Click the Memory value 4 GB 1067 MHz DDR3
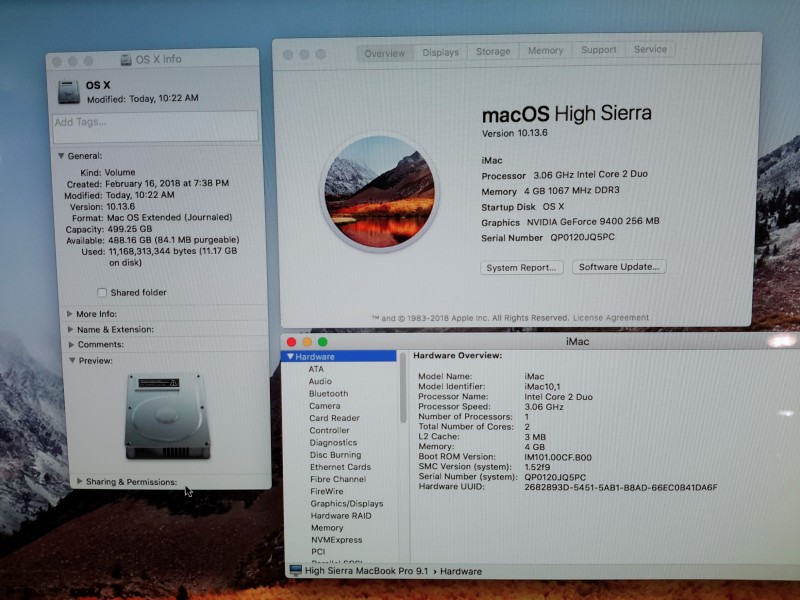Viewport: 800px width, 600px height. (571, 191)
